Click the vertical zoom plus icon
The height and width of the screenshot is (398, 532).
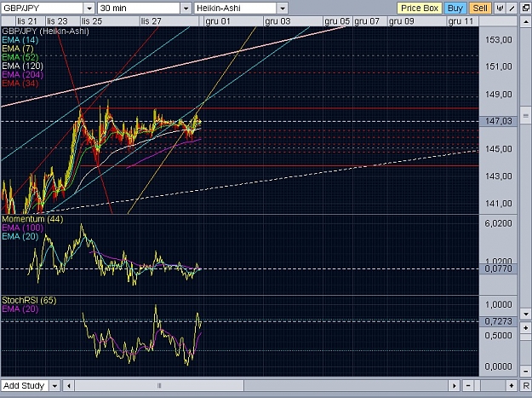525,328
